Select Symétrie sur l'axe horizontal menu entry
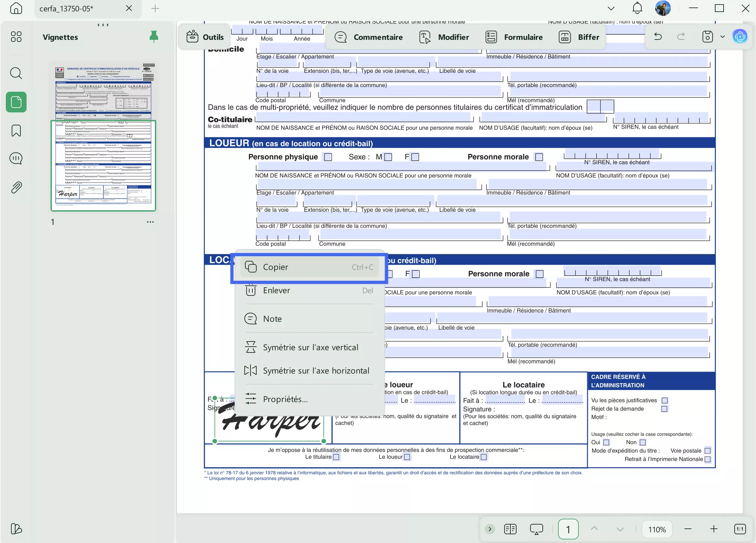 pyautogui.click(x=316, y=370)
